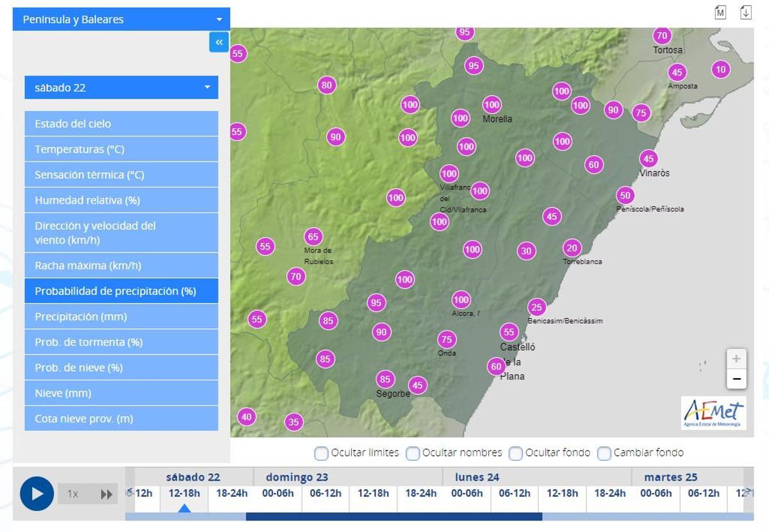Select Prob. de tormenta (%) layer
The image size is (769, 532).
pyautogui.click(x=121, y=342)
